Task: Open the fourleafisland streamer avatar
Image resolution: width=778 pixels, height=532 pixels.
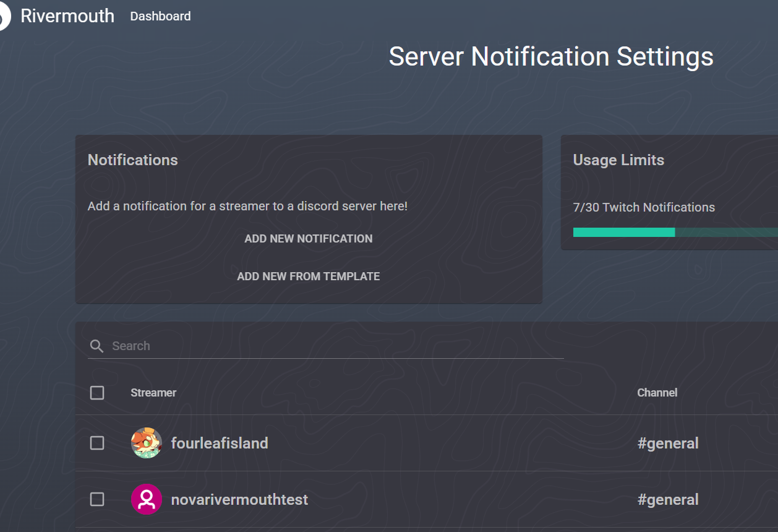Action: [147, 443]
